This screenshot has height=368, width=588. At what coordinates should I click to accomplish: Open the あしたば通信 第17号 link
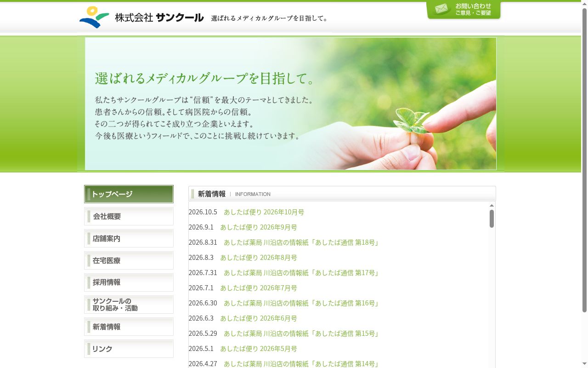[302, 273]
